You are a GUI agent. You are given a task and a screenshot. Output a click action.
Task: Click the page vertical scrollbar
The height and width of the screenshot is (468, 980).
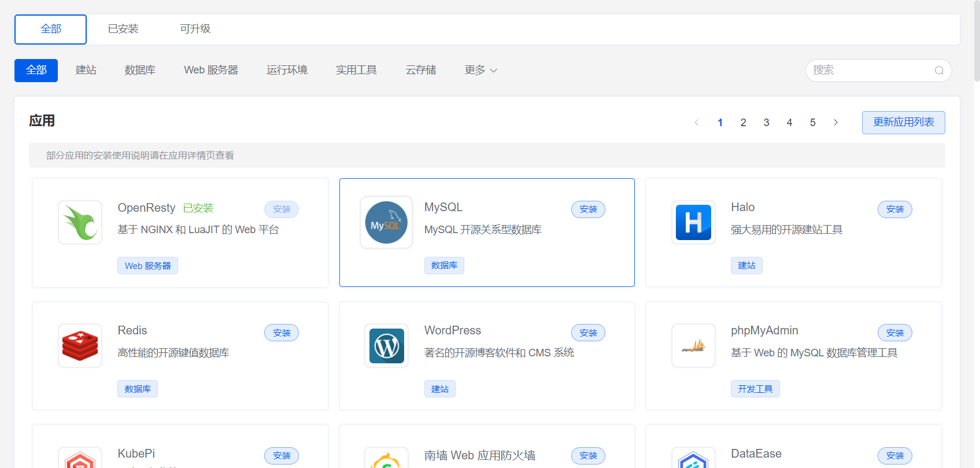tap(977, 40)
